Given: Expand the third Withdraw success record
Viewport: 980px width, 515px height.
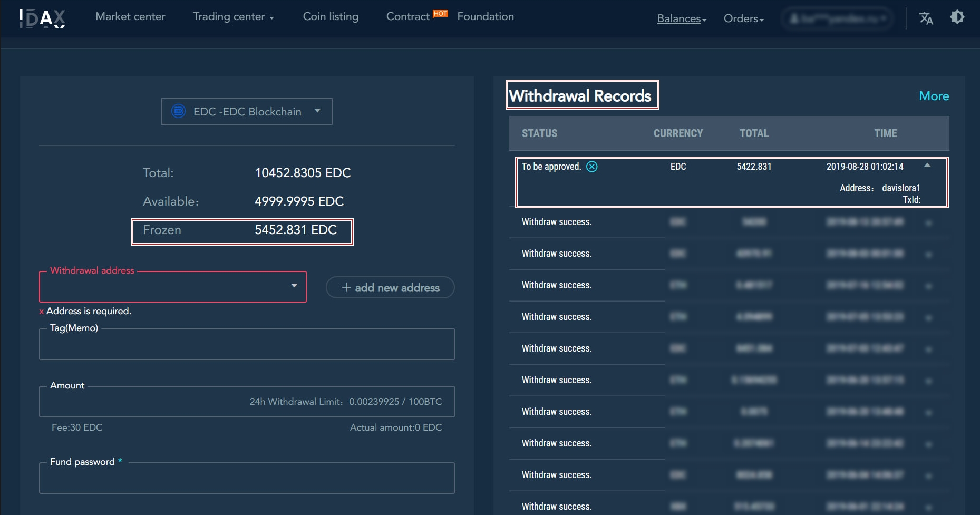Looking at the screenshot, I should [929, 286].
